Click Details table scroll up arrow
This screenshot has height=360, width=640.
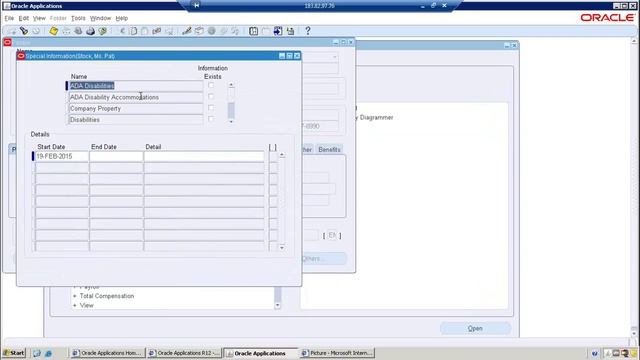tap(282, 156)
